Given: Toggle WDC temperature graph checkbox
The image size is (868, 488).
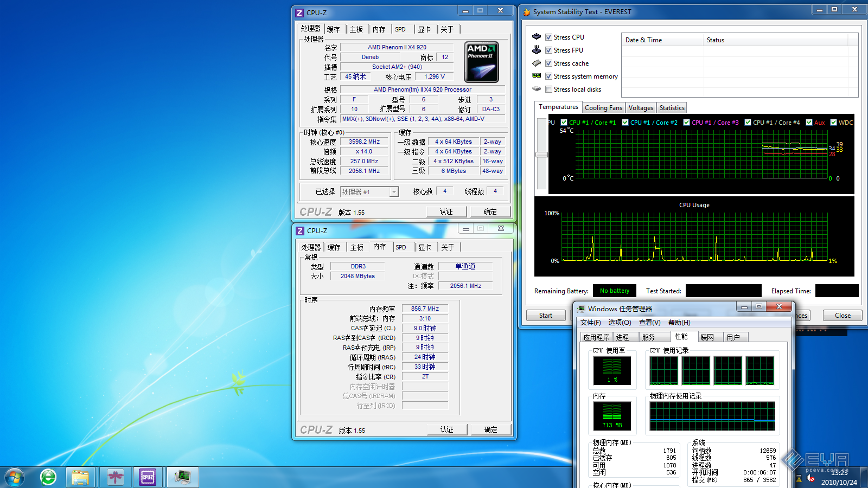Looking at the screenshot, I should (834, 122).
